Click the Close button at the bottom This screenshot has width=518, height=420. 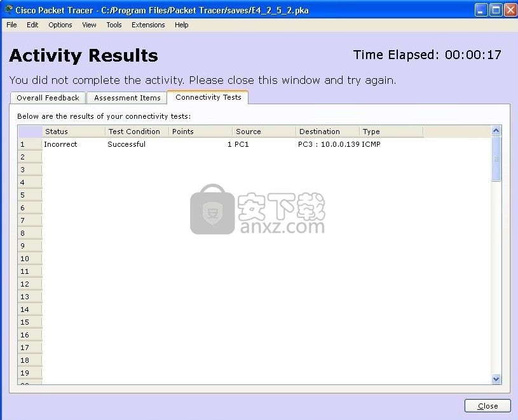(x=487, y=406)
